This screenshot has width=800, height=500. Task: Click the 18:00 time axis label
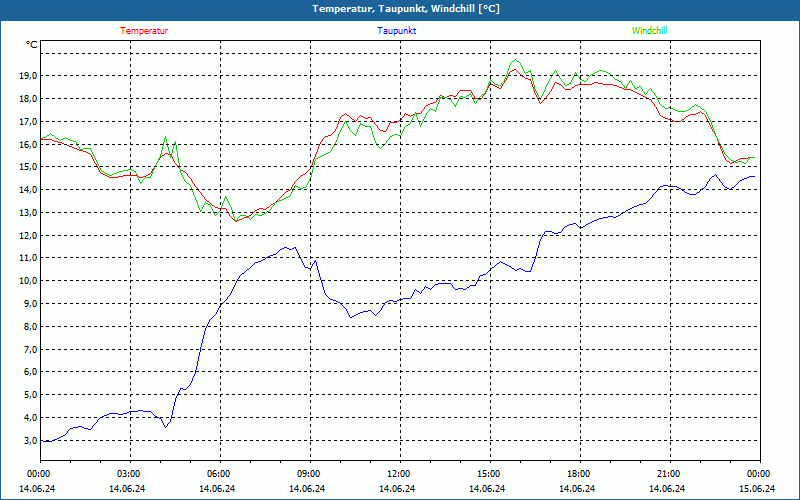[x=579, y=474]
